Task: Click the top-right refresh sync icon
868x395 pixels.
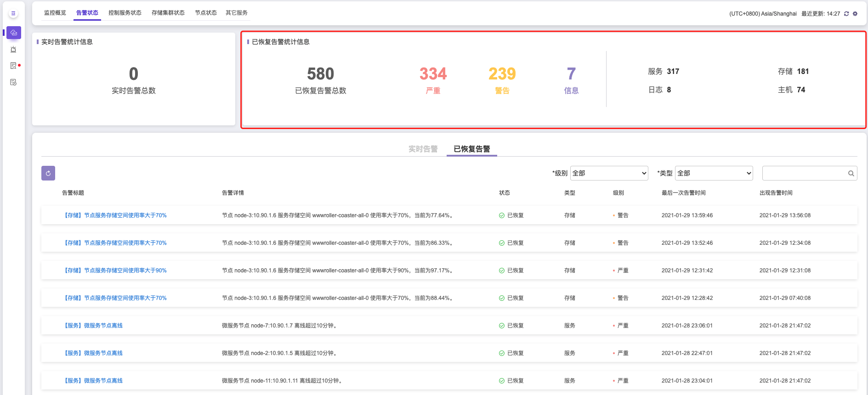Action: point(846,14)
